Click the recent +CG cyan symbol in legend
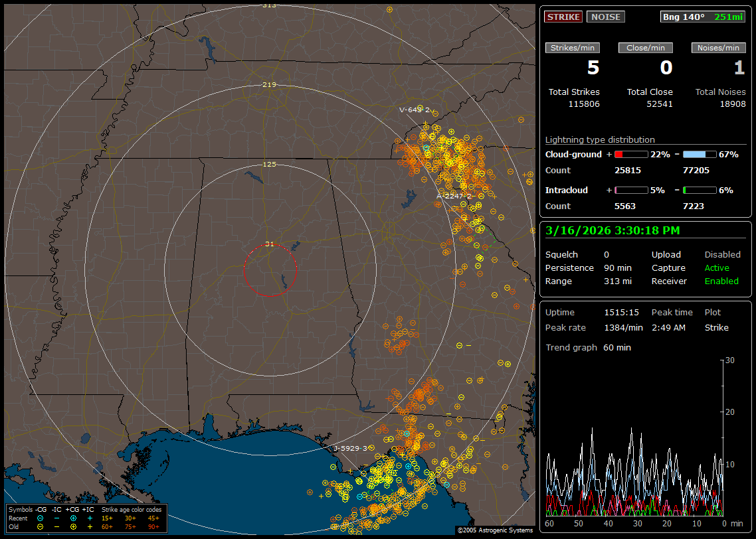756x539 pixels. pyautogui.click(x=73, y=518)
